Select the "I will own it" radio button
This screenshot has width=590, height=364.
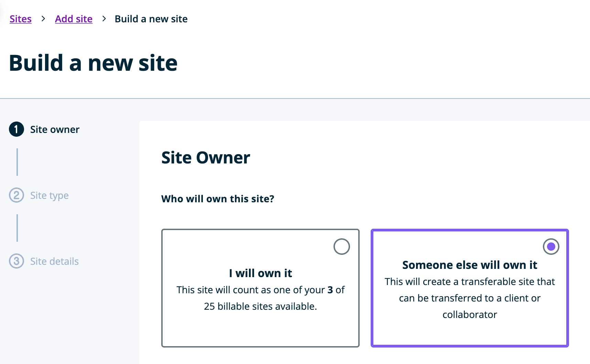tap(341, 247)
